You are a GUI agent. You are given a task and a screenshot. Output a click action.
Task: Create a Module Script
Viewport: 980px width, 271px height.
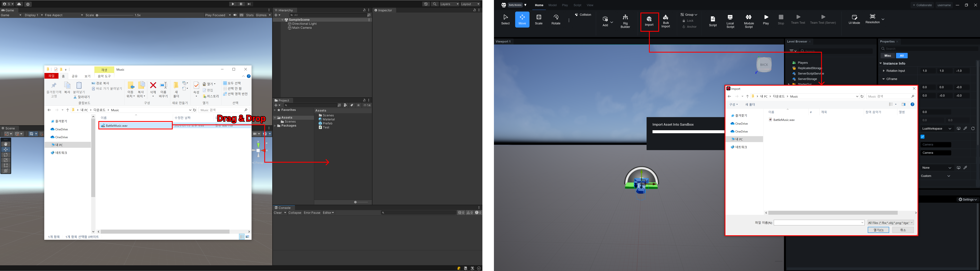click(x=749, y=21)
